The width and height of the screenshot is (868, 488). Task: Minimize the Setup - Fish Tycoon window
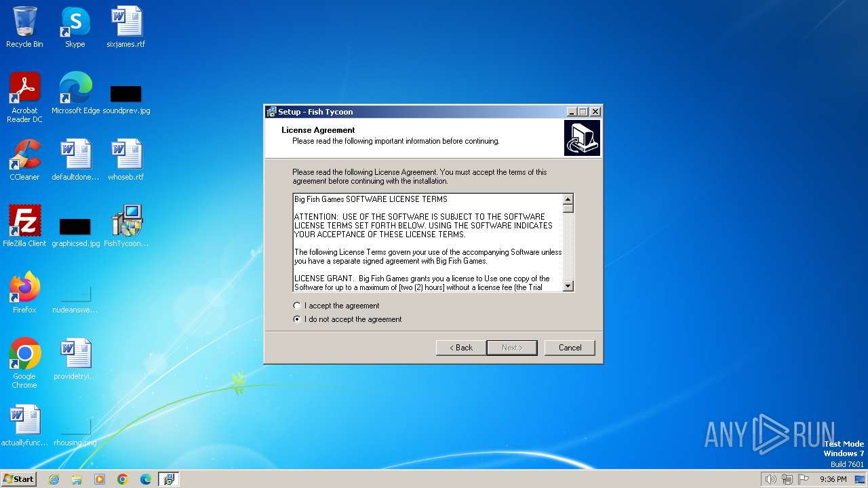coord(572,112)
